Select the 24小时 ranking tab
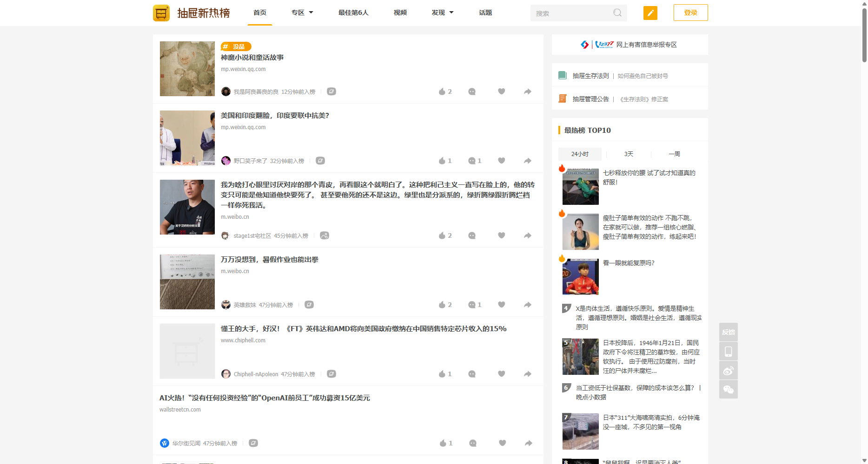The height and width of the screenshot is (464, 868). pyautogui.click(x=580, y=154)
